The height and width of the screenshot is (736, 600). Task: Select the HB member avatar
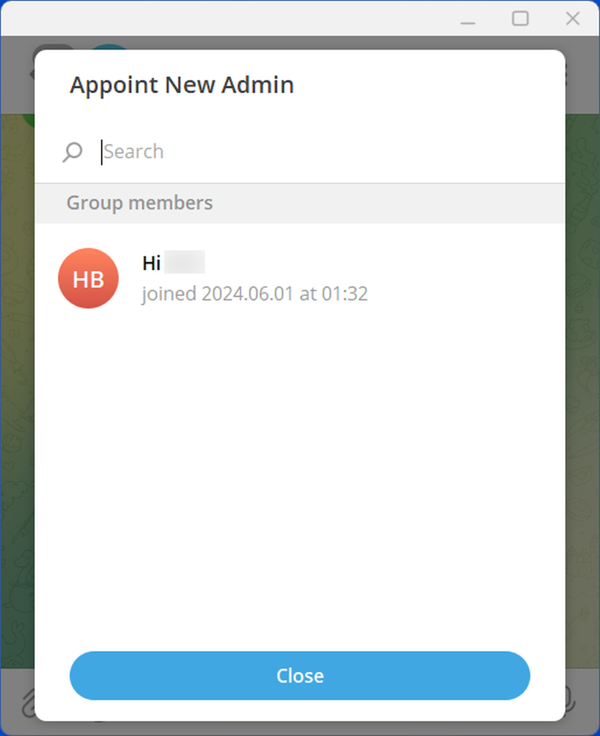[x=88, y=278]
